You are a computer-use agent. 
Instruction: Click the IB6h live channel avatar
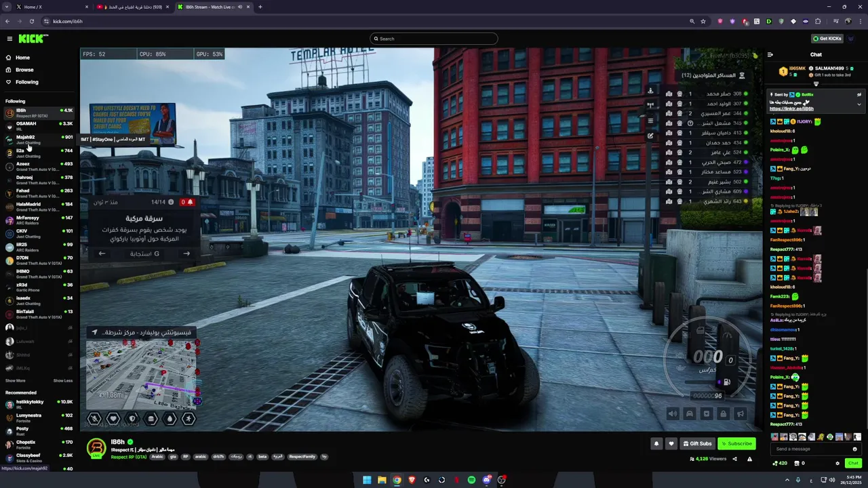click(x=97, y=448)
